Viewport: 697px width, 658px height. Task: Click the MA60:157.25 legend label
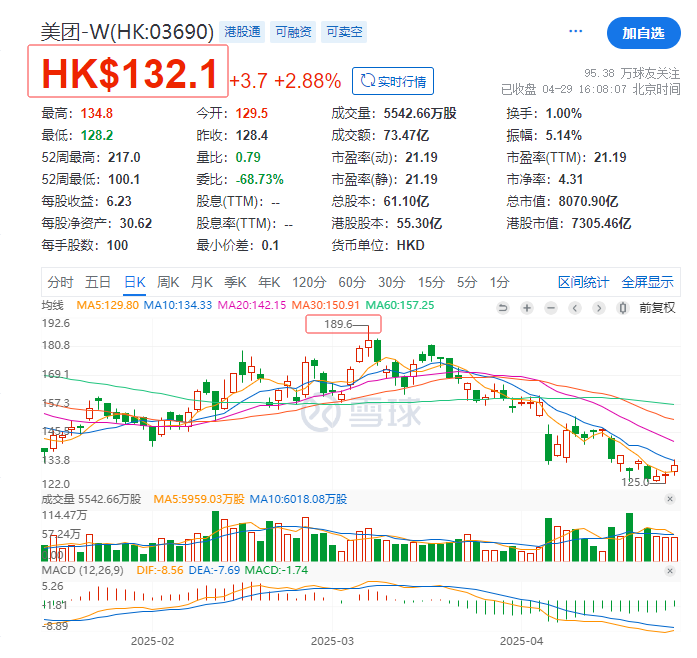pyautogui.click(x=400, y=305)
